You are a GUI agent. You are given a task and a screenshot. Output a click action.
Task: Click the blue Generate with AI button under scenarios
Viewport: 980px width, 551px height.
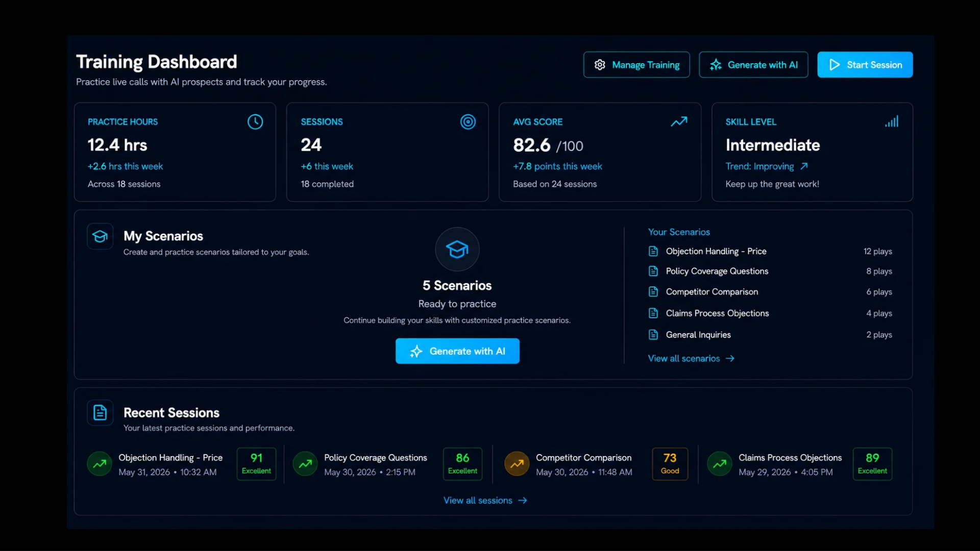tap(457, 351)
